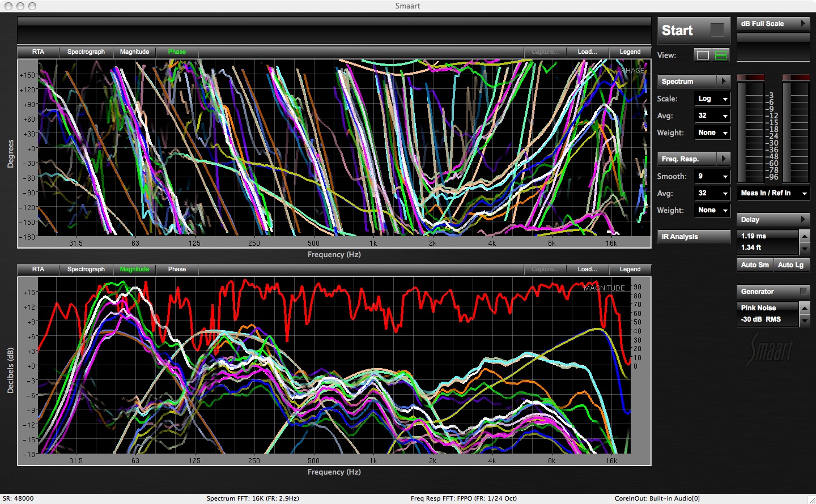Open Spectrum Weight dropdown showing None
This screenshot has width=816, height=504.
[712, 133]
